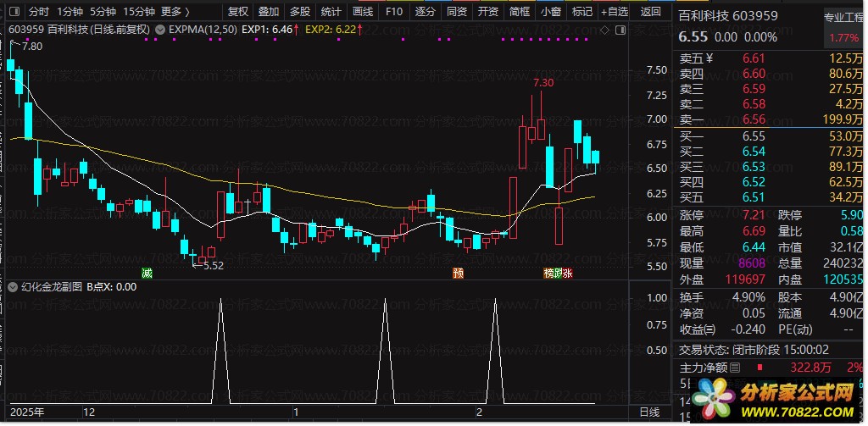This screenshot has height=426, width=868.
Task: Expand the EXPMA indicator dropdown arrow
Action: (x=160, y=30)
